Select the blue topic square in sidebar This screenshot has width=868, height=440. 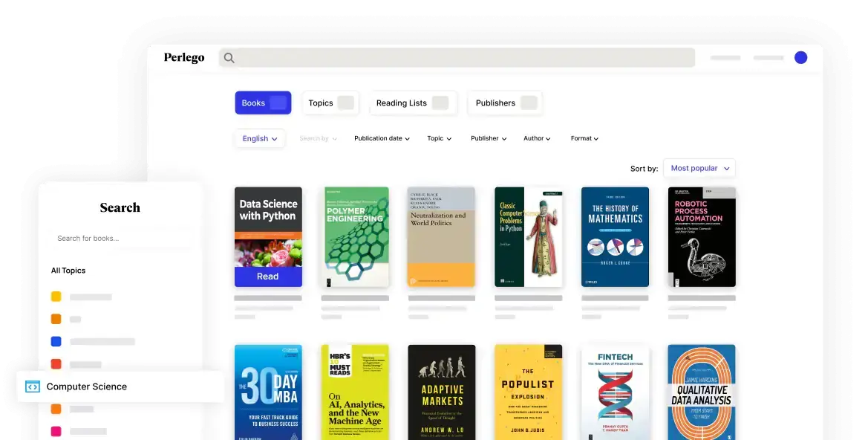[56, 342]
